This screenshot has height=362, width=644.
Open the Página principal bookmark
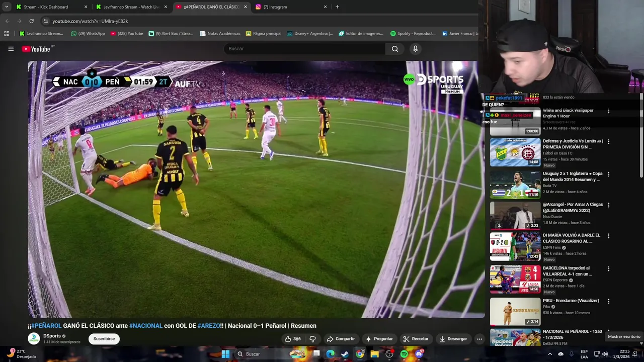[264, 34]
